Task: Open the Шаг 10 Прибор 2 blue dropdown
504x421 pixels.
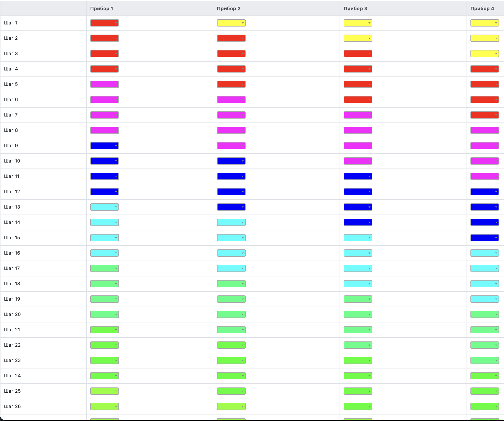Action: point(231,161)
